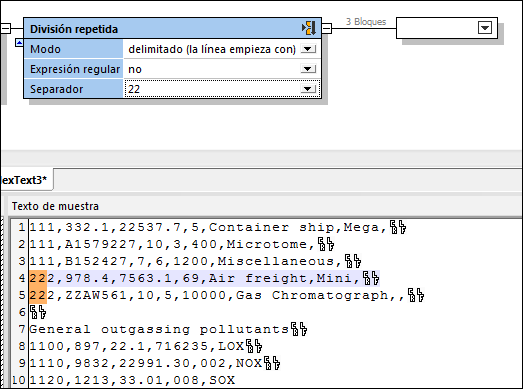Screen dimensions: 523x389
Task: Collapse the node with the small blue triangle
Action: tap(20, 43)
